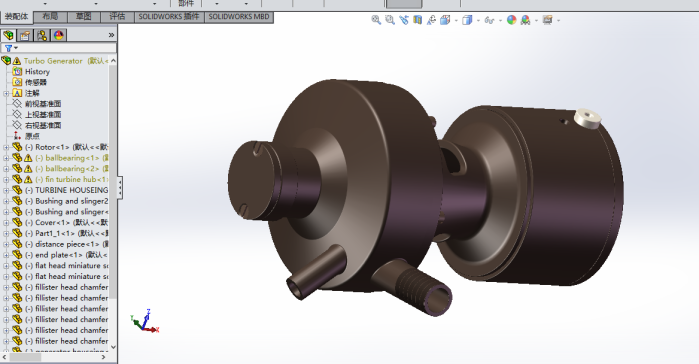This screenshot has height=364, width=699.
Task: Click the 右视基准面 plane icon
Action: click(17, 125)
